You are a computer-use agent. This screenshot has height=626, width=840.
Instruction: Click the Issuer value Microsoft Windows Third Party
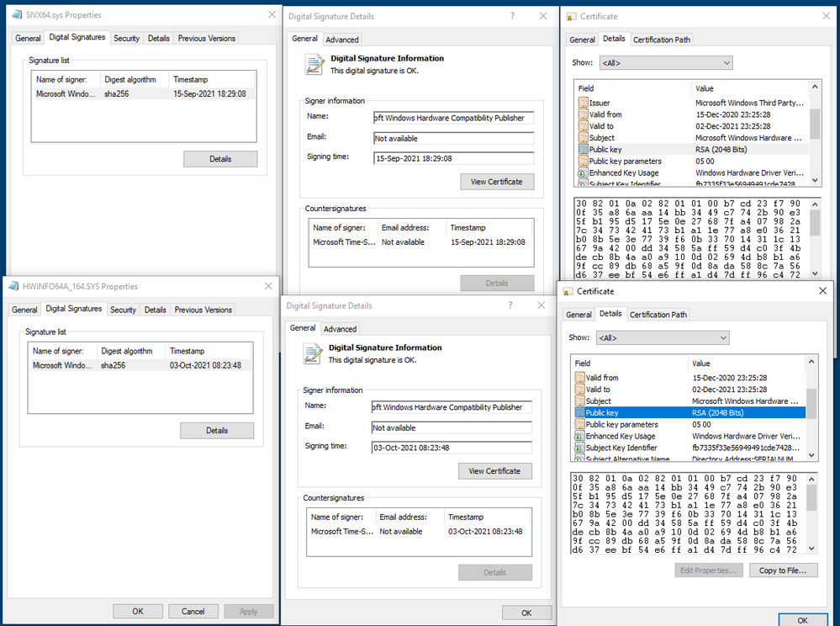(749, 103)
